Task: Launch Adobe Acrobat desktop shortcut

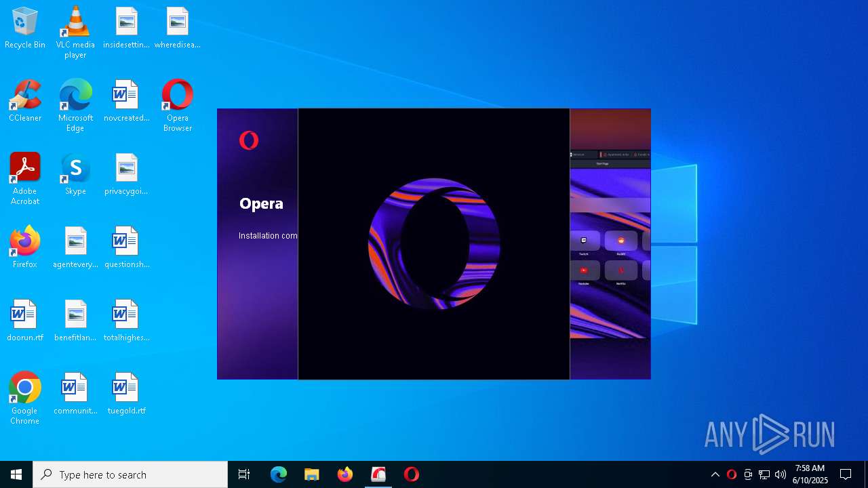Action: tap(25, 179)
